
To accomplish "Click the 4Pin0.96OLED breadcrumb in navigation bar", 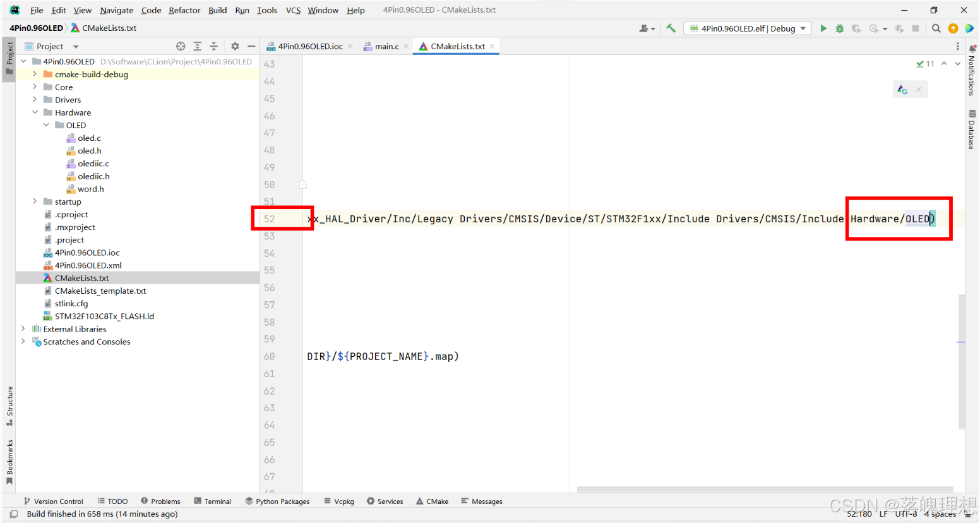I will tap(36, 28).
